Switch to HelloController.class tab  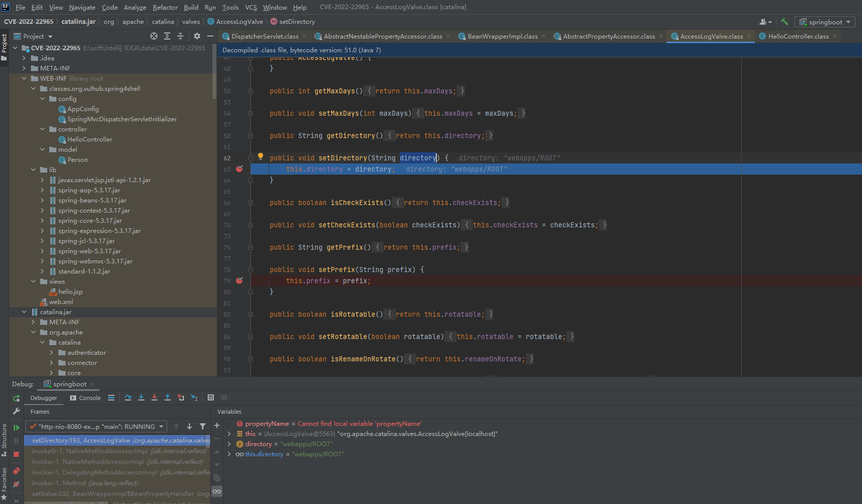[x=798, y=36]
